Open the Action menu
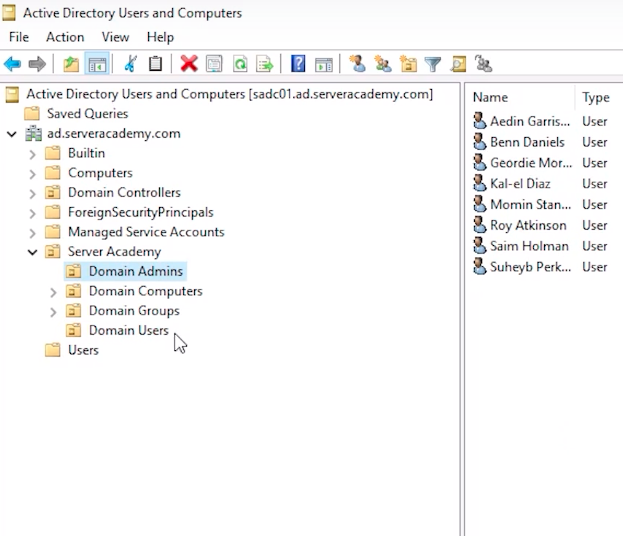This screenshot has width=623, height=536. coord(65,37)
